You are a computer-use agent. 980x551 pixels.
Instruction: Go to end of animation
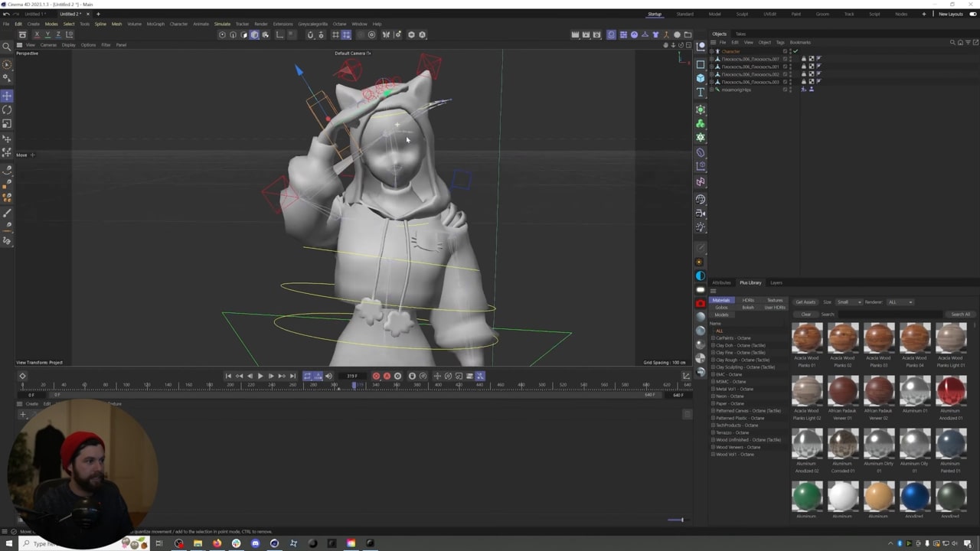(x=292, y=376)
